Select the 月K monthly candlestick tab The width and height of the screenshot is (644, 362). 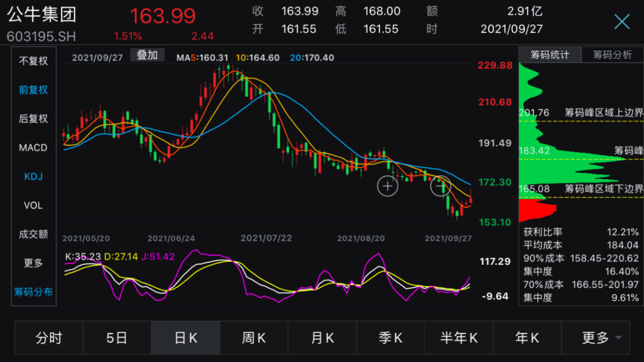tap(323, 338)
